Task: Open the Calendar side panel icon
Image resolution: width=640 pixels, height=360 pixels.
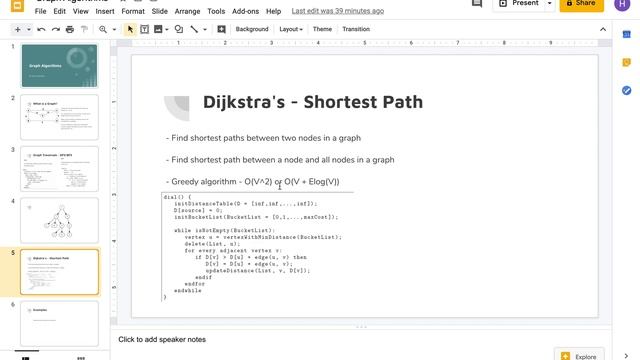Action: 627,35
